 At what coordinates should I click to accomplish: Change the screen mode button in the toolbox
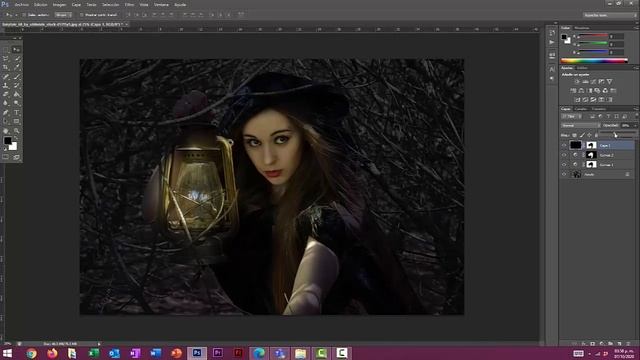click(x=16, y=157)
